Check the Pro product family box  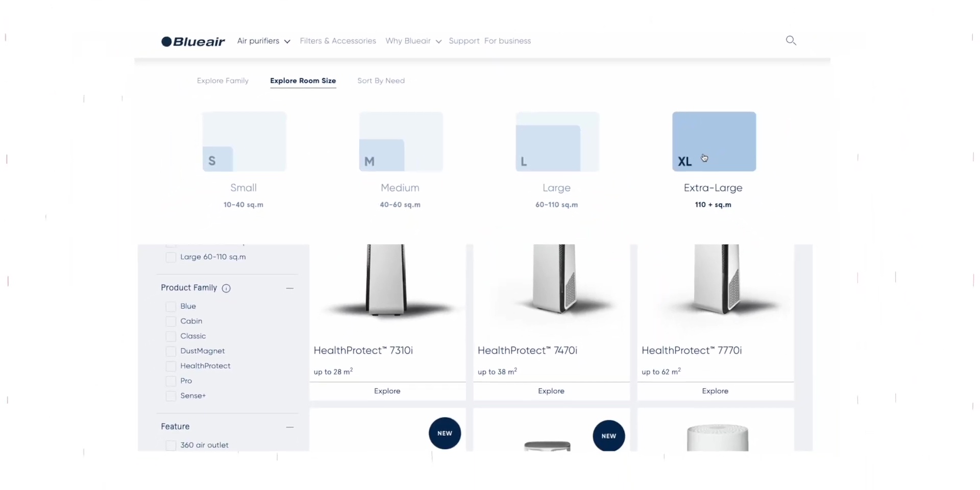pyautogui.click(x=171, y=381)
